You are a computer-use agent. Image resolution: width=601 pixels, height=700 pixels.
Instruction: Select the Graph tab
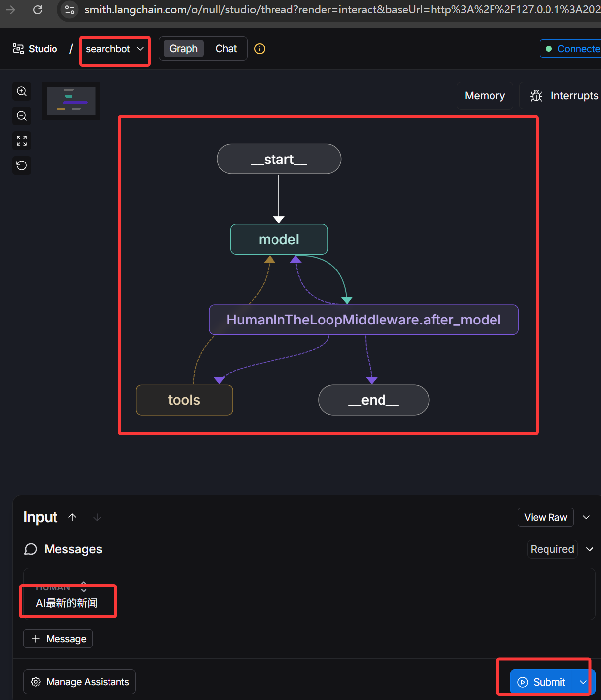(183, 49)
